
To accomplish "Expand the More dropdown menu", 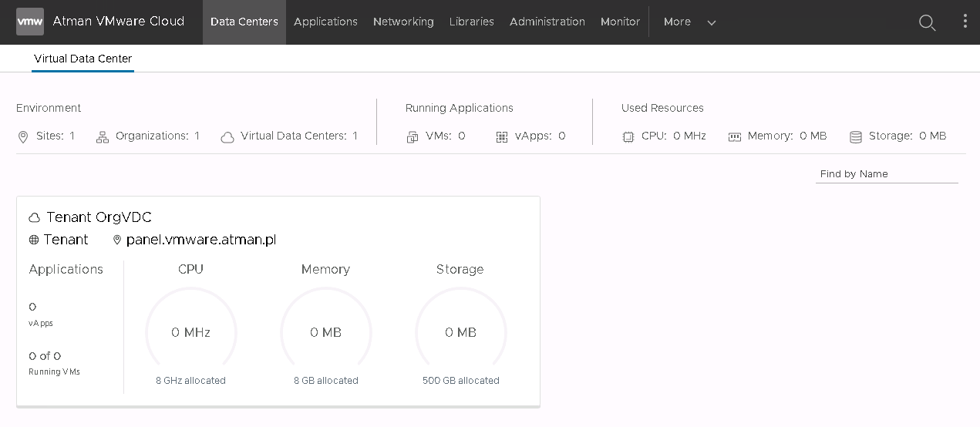I will tap(690, 22).
